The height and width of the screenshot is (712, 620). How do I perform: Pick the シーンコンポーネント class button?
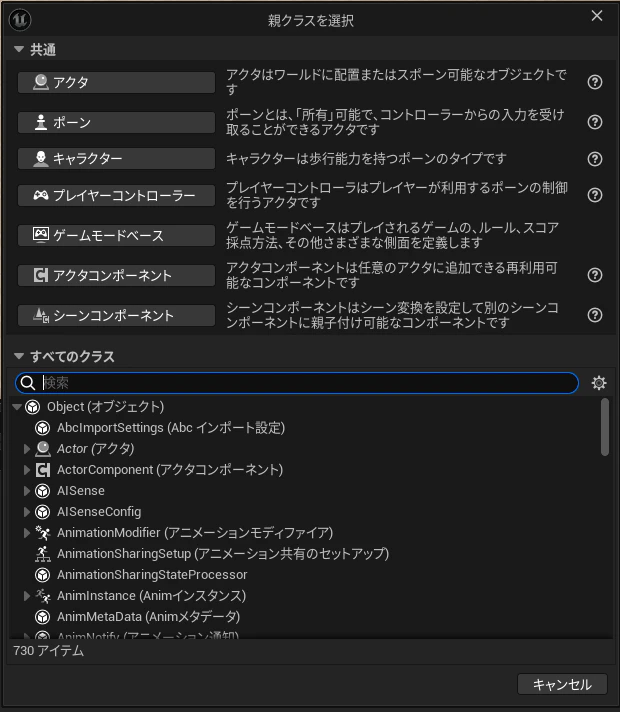click(116, 315)
